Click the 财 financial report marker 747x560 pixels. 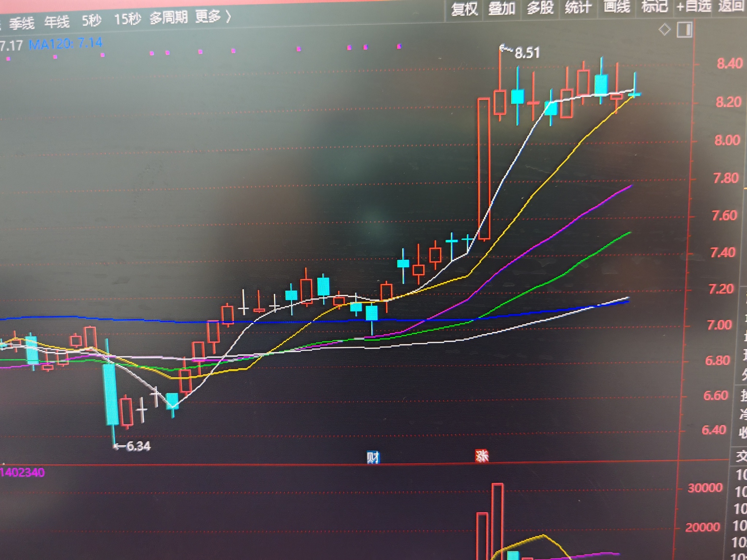(373, 457)
